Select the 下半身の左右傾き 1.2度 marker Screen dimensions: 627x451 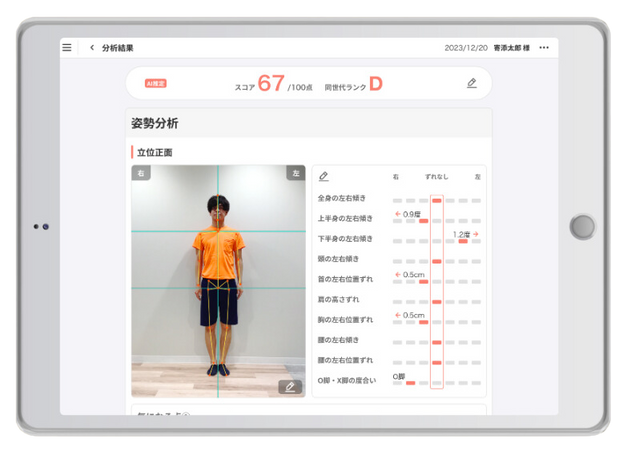coord(463,241)
